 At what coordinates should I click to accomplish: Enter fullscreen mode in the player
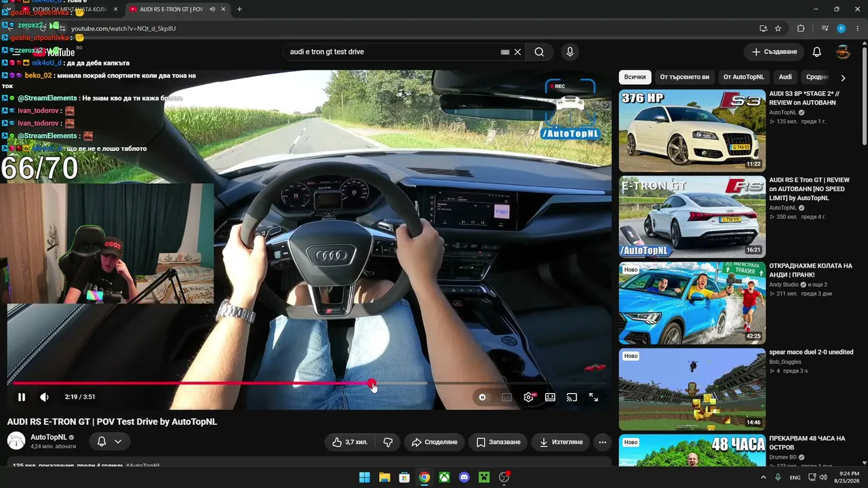[x=593, y=397]
